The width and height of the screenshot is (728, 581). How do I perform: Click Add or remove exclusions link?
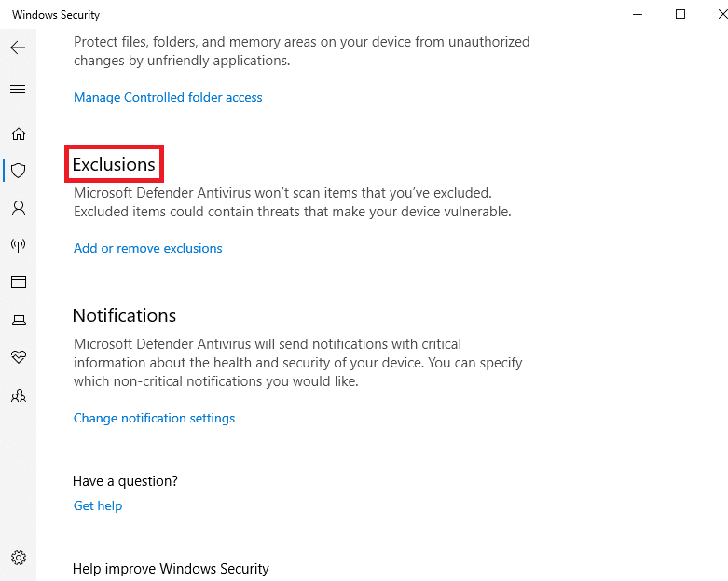tap(147, 248)
